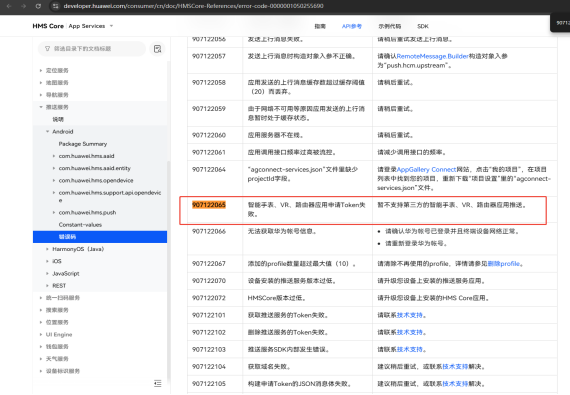Screen dimensions: 570x395
Task: Switch to the API参考 tab
Action: 352,26
